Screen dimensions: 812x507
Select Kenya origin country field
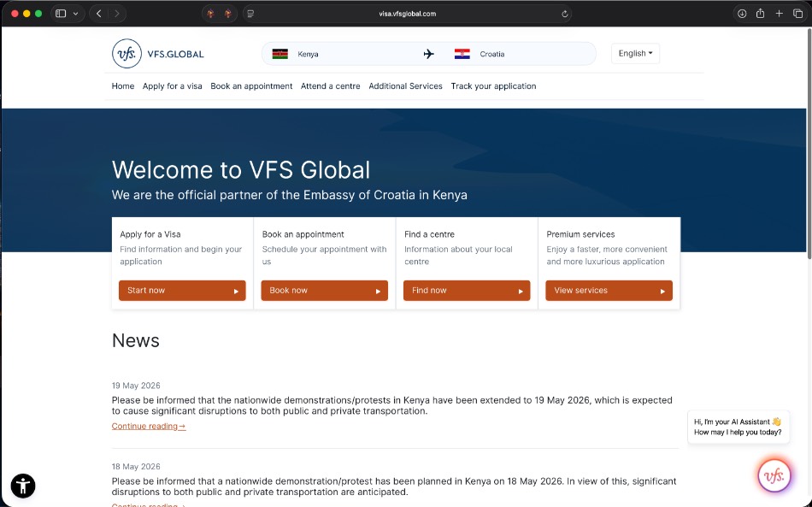[344, 54]
